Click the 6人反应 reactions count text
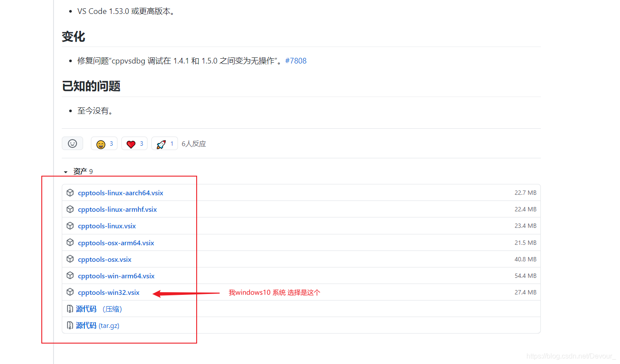The image size is (620, 364). (194, 144)
